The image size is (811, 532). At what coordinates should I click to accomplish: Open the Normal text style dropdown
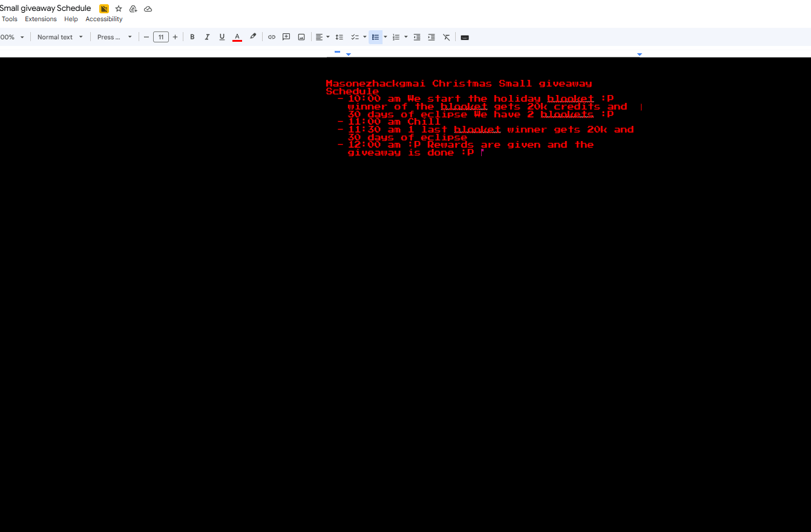[x=60, y=38]
